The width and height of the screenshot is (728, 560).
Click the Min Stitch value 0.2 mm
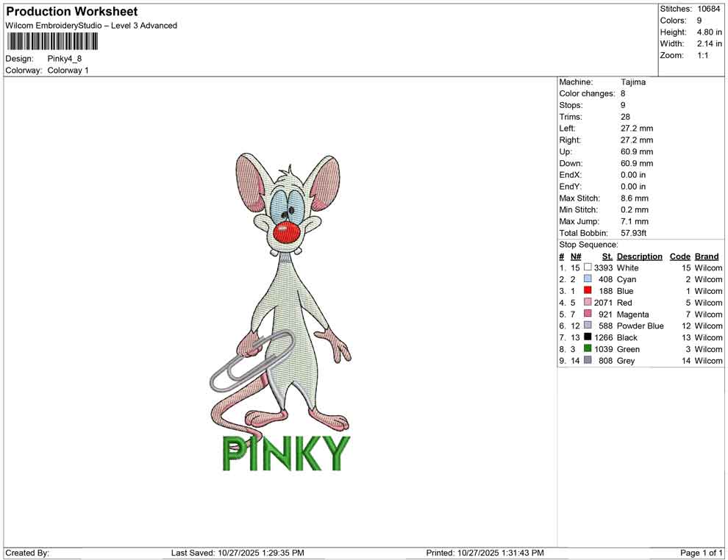[634, 209]
